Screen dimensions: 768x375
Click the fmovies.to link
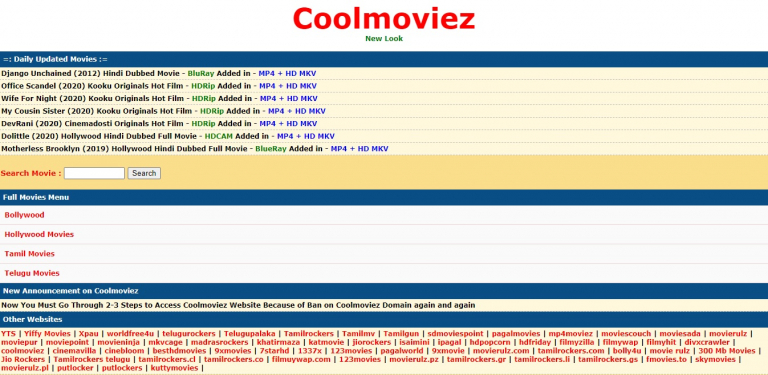(667, 359)
